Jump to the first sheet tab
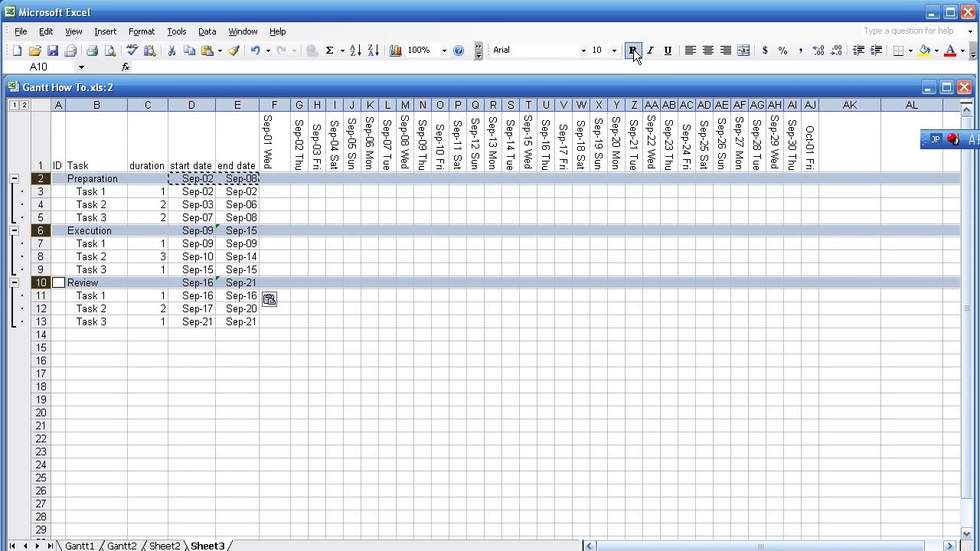Viewport: 980px width, 551px height. tap(12, 546)
